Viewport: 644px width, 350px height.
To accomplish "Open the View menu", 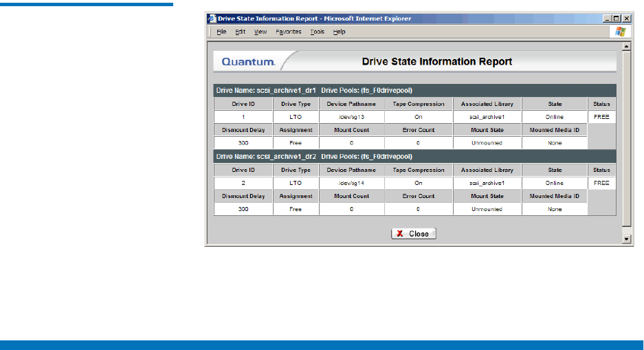I will (260, 32).
